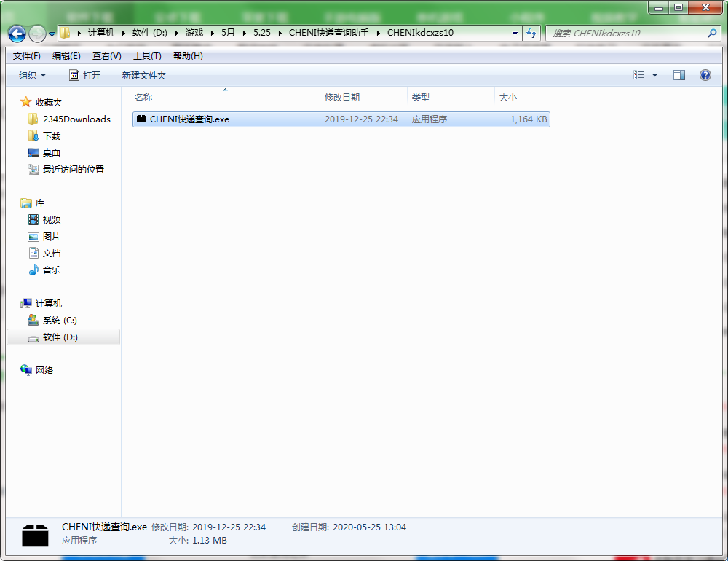Sort by 名称 column header

[x=226, y=97]
